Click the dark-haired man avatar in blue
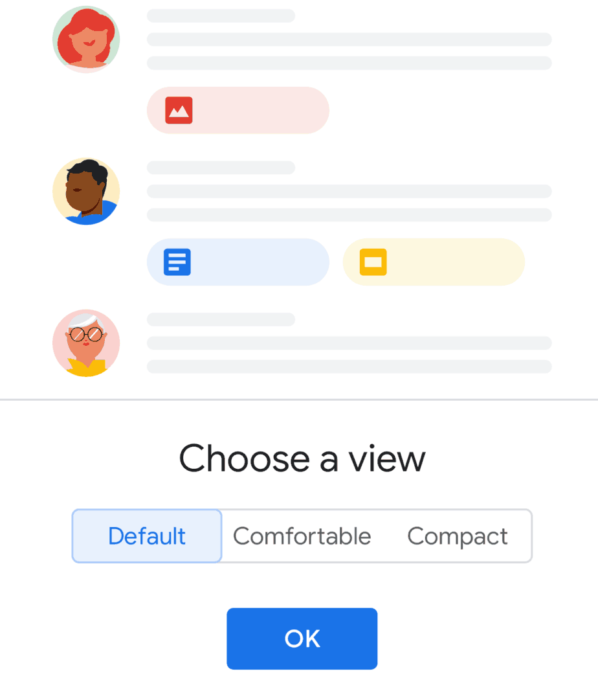The height and width of the screenshot is (700, 598). pos(86,191)
